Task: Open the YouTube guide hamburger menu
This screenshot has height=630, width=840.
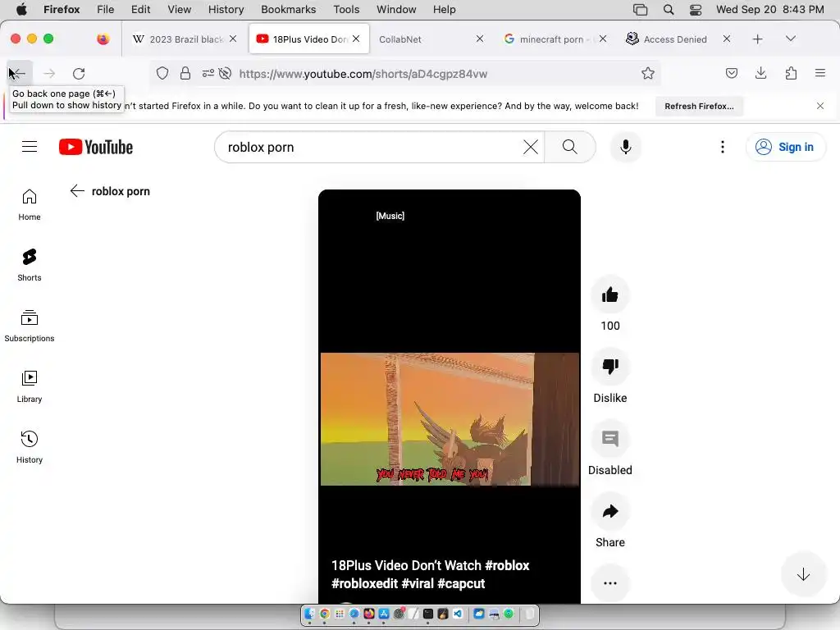Action: click(x=30, y=146)
